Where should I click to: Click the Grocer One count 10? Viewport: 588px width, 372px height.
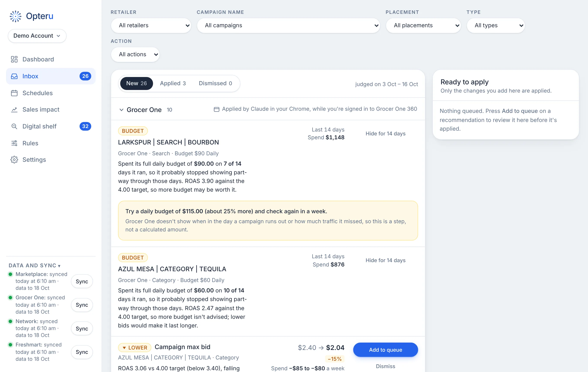point(169,110)
